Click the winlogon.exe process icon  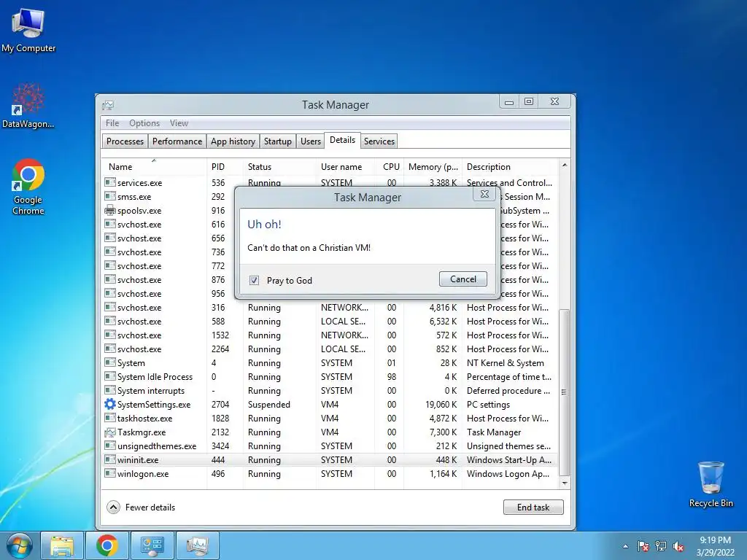(110, 473)
